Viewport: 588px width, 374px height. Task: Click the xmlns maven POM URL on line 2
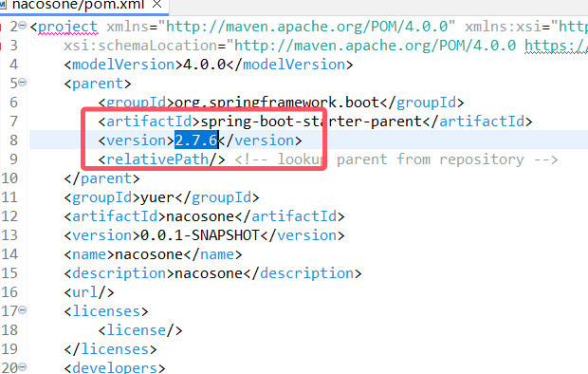point(306,27)
